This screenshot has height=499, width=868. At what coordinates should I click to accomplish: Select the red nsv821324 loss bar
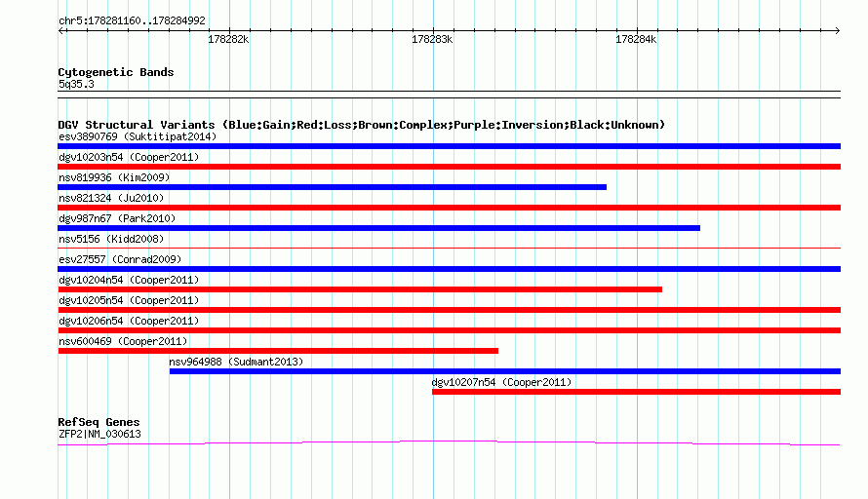[449, 208]
